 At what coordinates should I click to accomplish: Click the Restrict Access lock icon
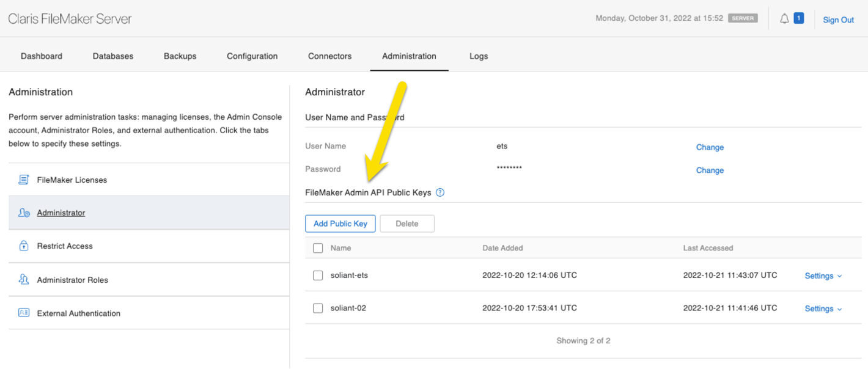[x=24, y=246]
